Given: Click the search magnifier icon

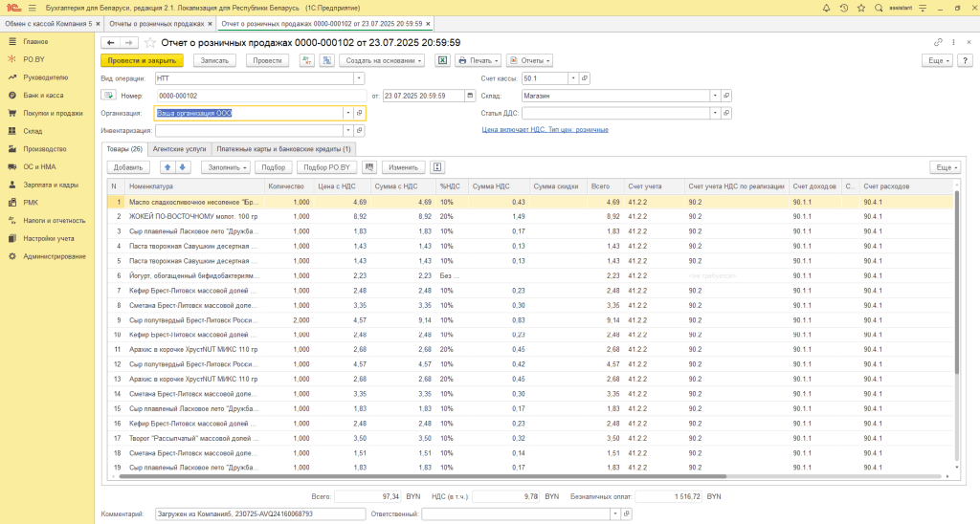Looking at the screenshot, I should pyautogui.click(x=879, y=8).
